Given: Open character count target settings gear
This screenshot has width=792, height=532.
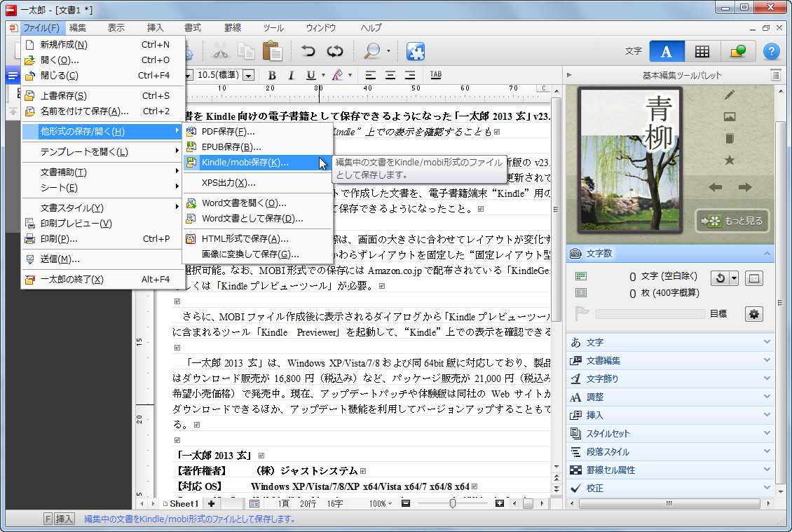Looking at the screenshot, I should [x=753, y=314].
